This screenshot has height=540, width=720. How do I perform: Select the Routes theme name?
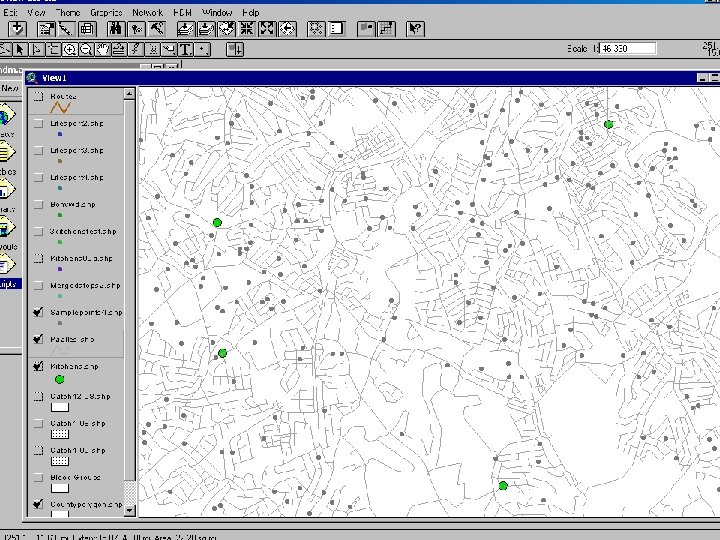coord(63,96)
